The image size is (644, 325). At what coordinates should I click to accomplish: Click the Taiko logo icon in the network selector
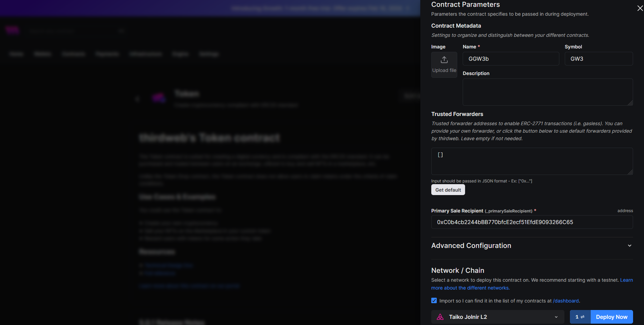pos(440,317)
